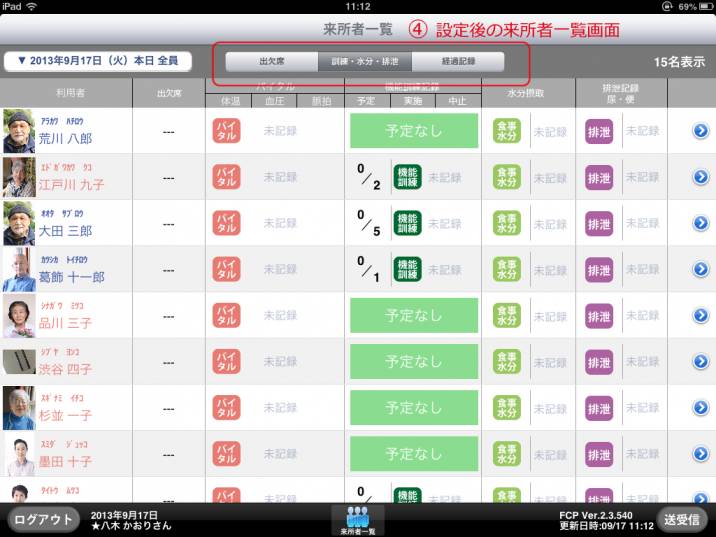
Task: Open 排泄 icon in 葛飾 十一郎 row
Action: [599, 269]
